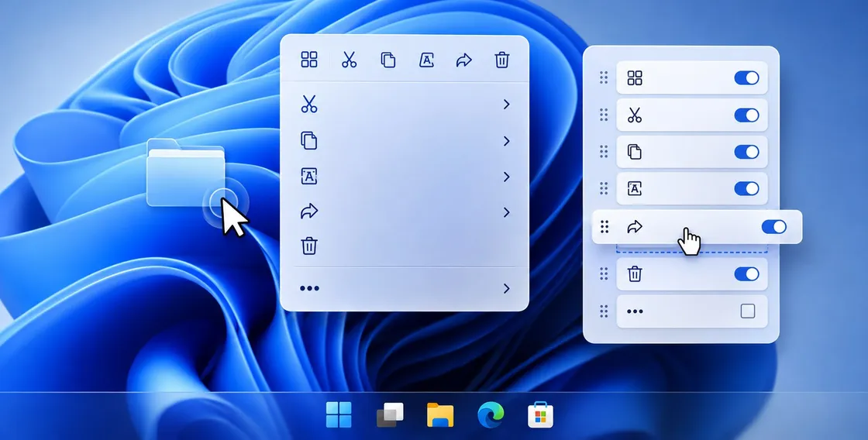This screenshot has width=868, height=440.
Task: Launch Microsoft Edge from the taskbar
Action: click(x=491, y=415)
